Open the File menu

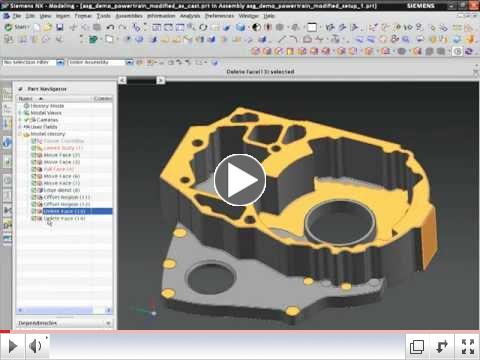click(x=17, y=16)
